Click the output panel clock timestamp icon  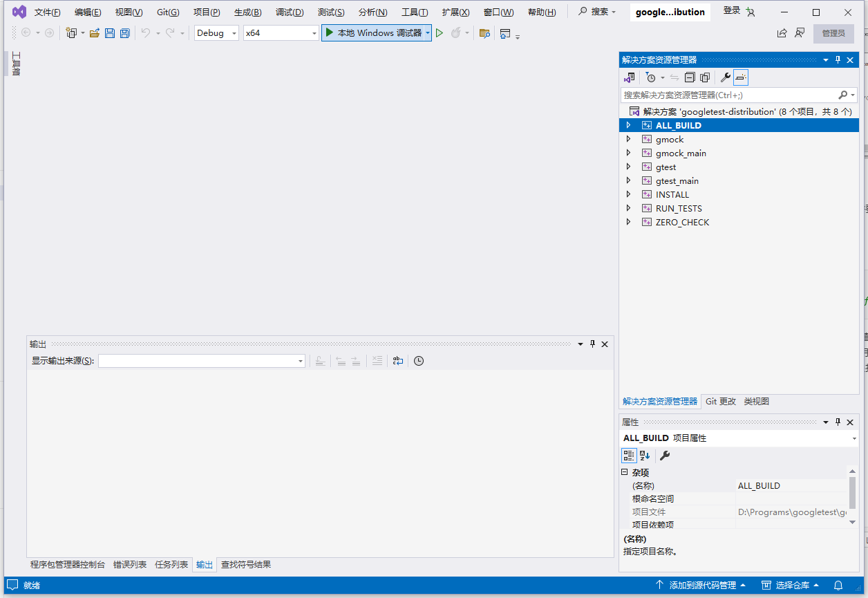pyautogui.click(x=419, y=361)
